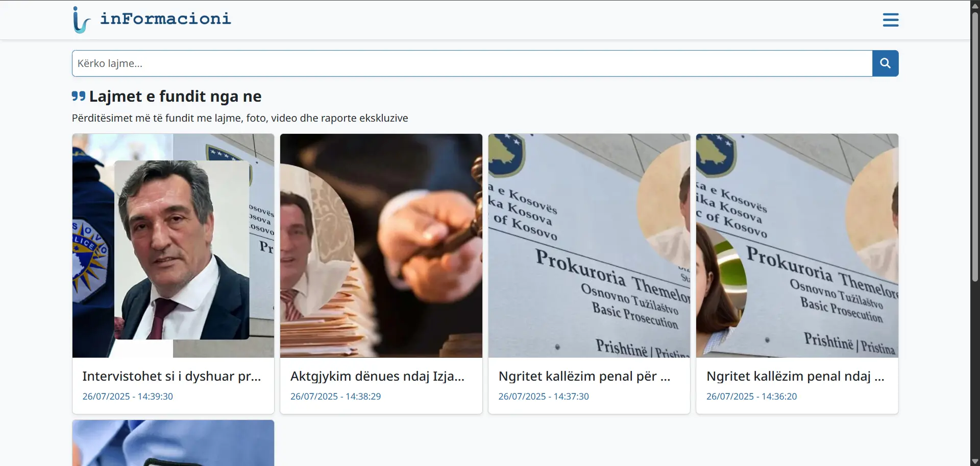
Task: Open the article 'Aktgjykim dënues ndaj Izja...'
Action: [x=377, y=376]
